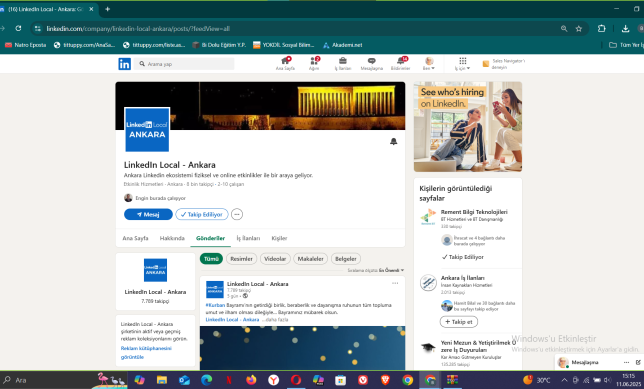The height and width of the screenshot is (389, 644).
Task: Expand the İş için apps grid menu
Action: [x=462, y=64]
